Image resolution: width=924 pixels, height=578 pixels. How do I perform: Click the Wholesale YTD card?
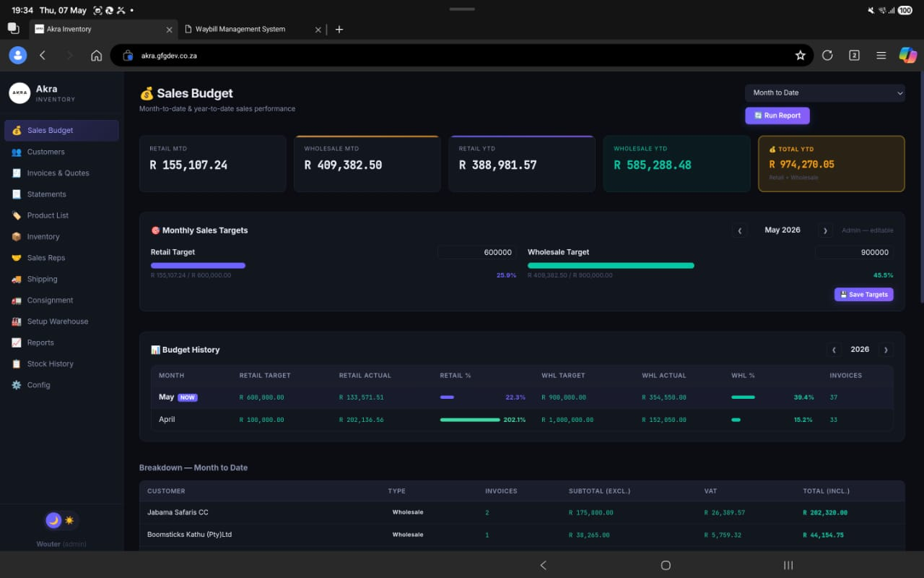(x=676, y=164)
